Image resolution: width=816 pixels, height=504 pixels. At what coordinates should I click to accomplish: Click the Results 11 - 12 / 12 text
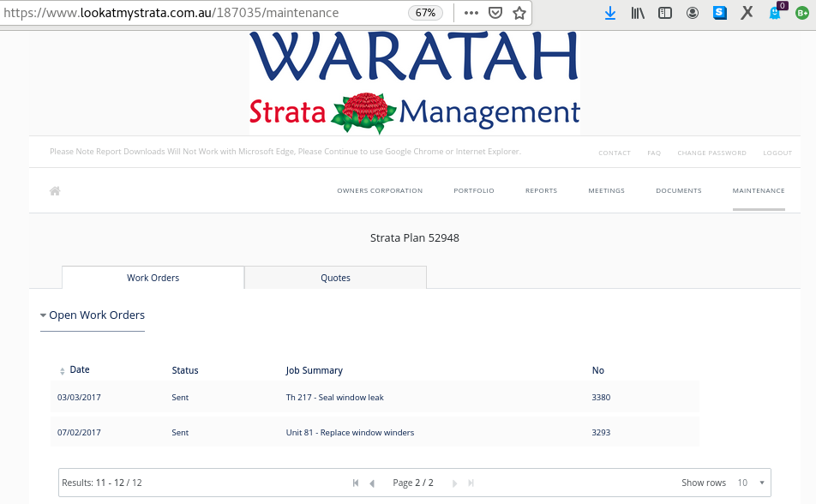[101, 483]
